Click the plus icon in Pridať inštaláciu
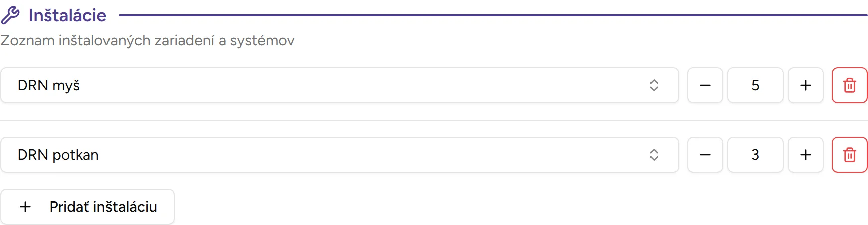Viewport: 868px width, 225px height. (x=25, y=207)
